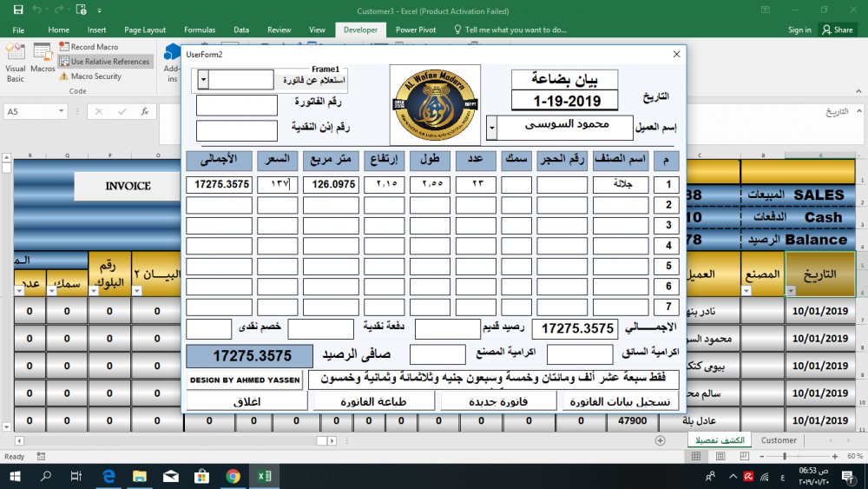Image resolution: width=868 pixels, height=489 pixels.
Task: Open the Power Pivot tab
Action: point(416,30)
